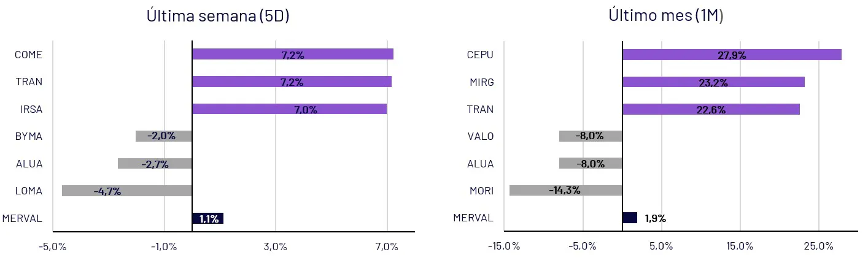Image resolution: width=868 pixels, height=260 pixels.
Task: Select the TRAN bar in the weekly chart
Action: [292, 82]
